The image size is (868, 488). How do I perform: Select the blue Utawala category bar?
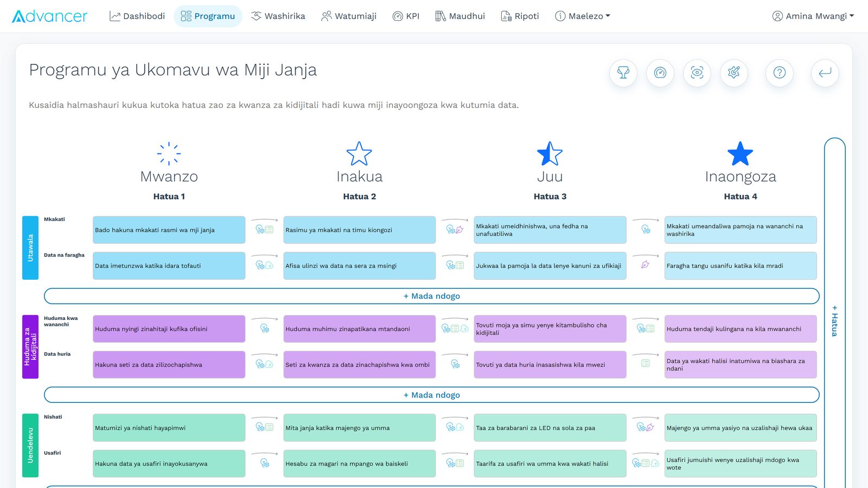point(30,248)
